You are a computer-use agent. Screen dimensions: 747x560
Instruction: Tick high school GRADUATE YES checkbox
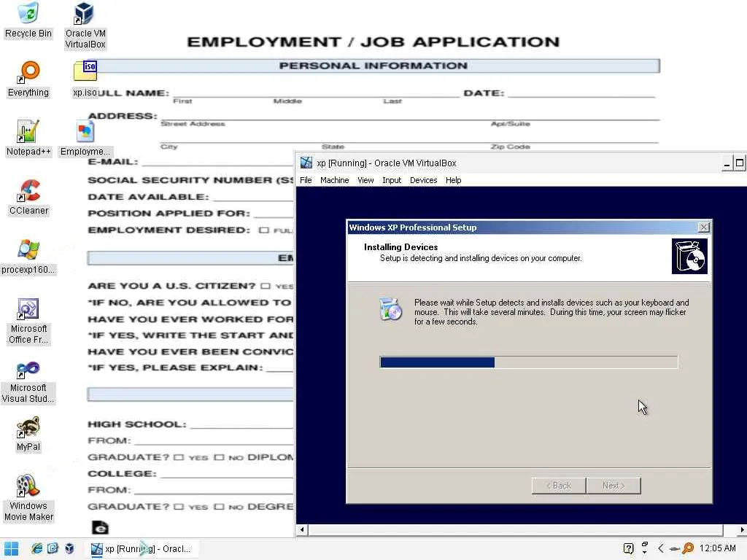click(x=179, y=457)
